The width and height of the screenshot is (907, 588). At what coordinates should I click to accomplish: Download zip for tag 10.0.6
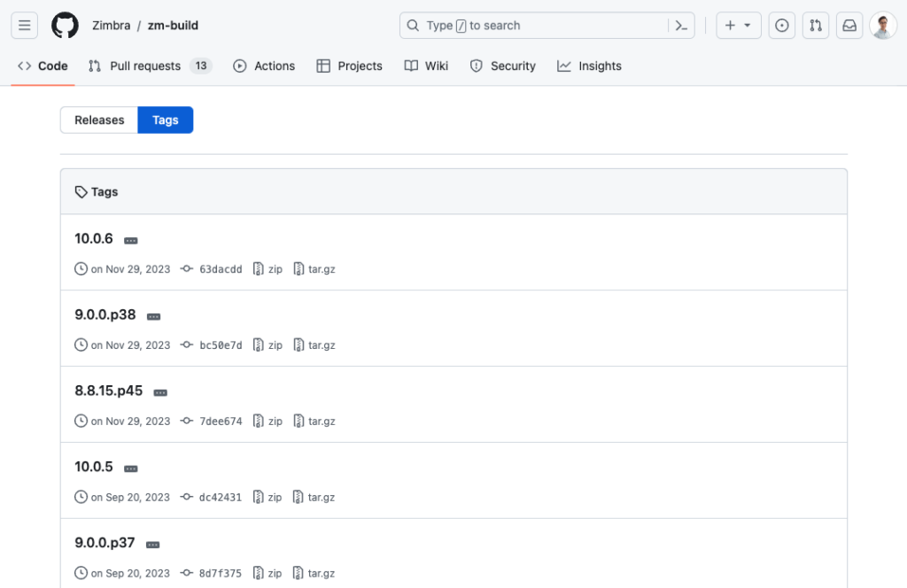pos(267,269)
